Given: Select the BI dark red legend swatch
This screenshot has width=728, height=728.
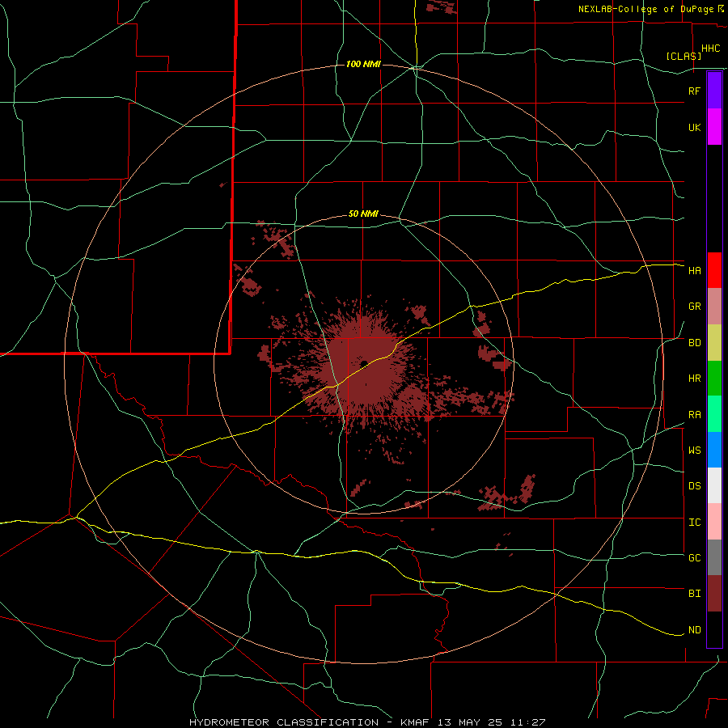Looking at the screenshot, I should (714, 594).
